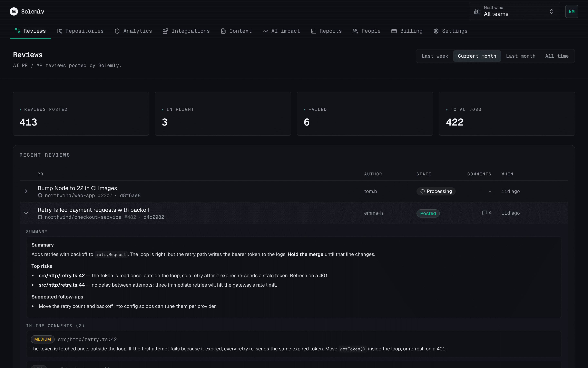Click the retryRequest code snippet
This screenshot has width=588, height=368.
click(111, 255)
